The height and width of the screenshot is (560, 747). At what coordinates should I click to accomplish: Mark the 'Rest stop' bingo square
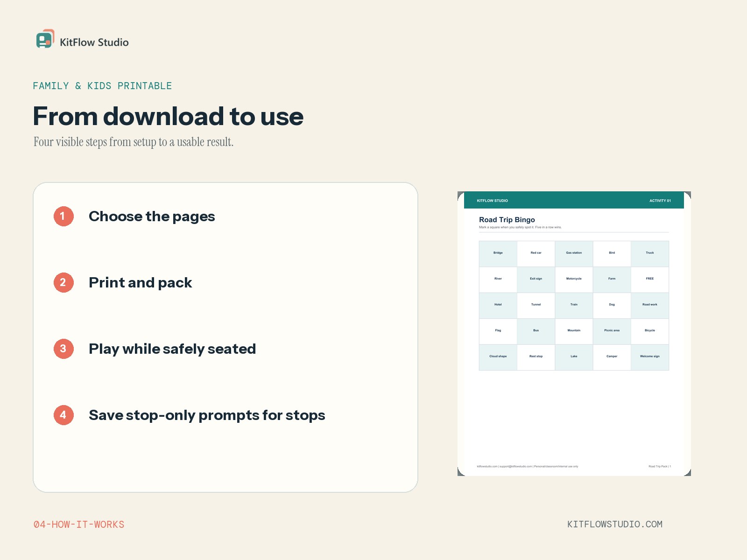tap(536, 357)
